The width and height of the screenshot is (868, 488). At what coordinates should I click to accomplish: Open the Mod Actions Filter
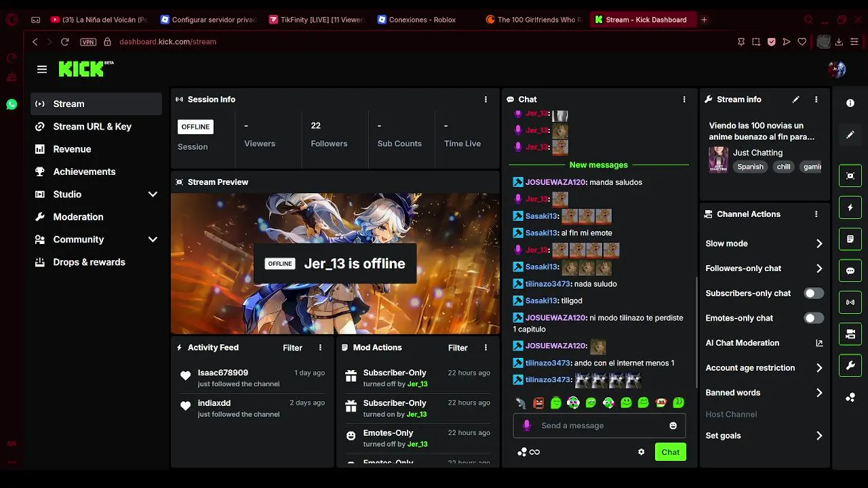458,348
